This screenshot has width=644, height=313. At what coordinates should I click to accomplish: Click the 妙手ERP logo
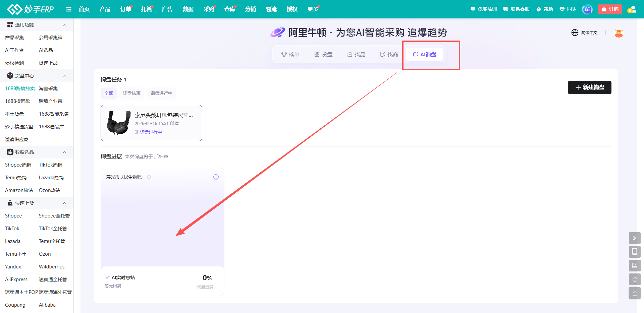[31, 9]
